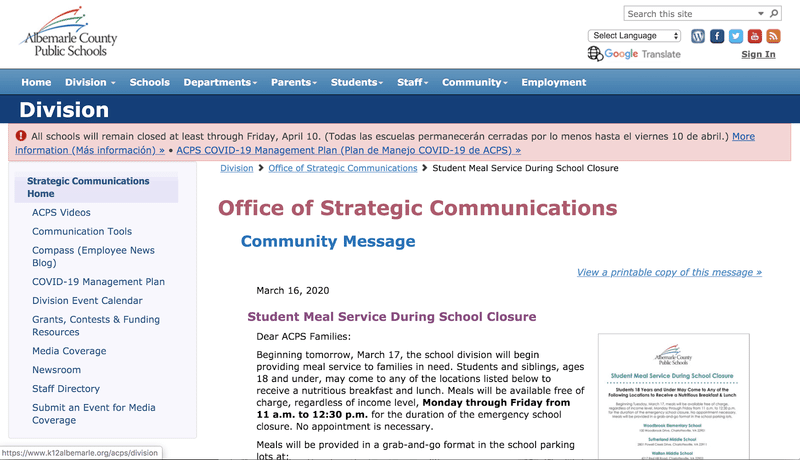The width and height of the screenshot is (800, 460).
Task: Click the Dear ACPS Families greeting
Action: coord(304,337)
